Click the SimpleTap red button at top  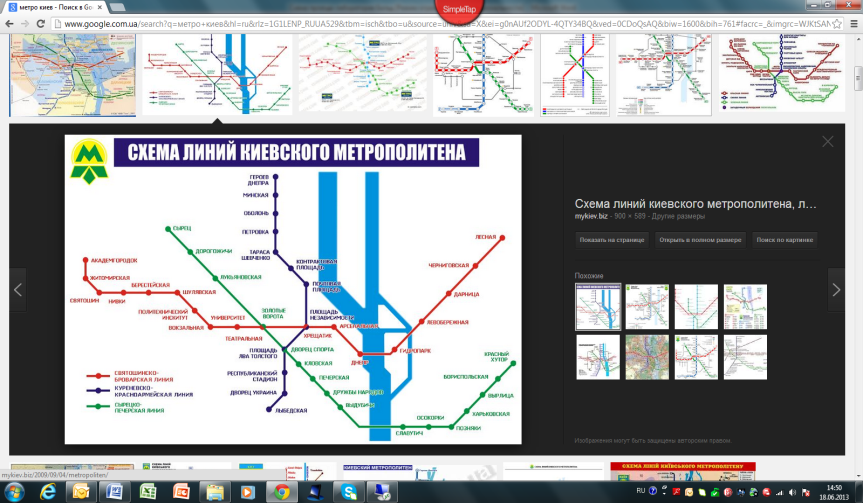[x=459, y=11]
